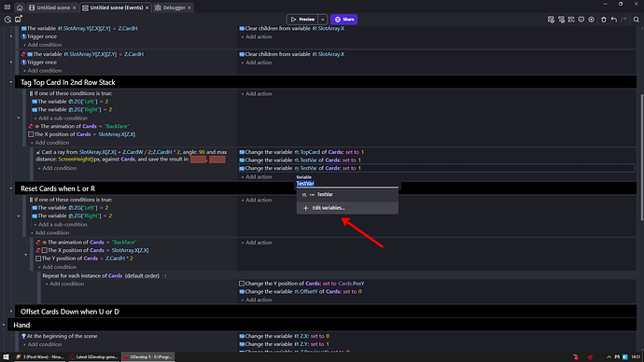Screen dimensions: 644x362
Task: Redo the last undone change
Action: 623,20
